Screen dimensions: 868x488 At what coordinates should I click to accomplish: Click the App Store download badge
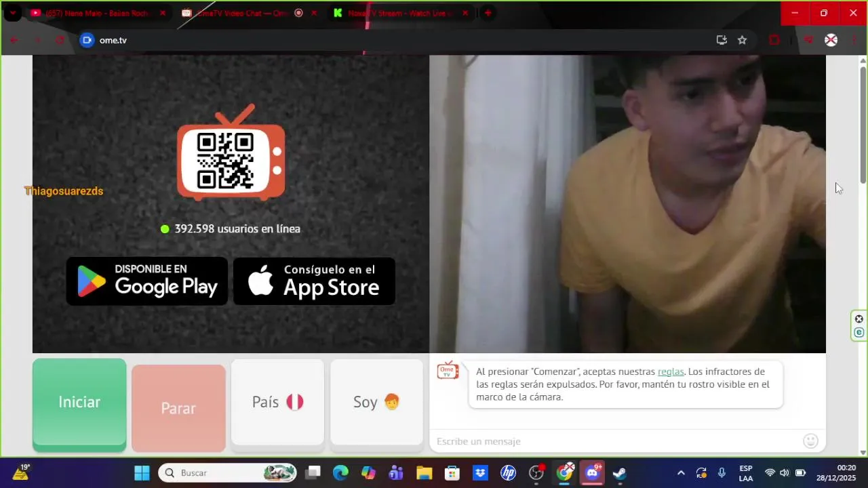pos(314,281)
